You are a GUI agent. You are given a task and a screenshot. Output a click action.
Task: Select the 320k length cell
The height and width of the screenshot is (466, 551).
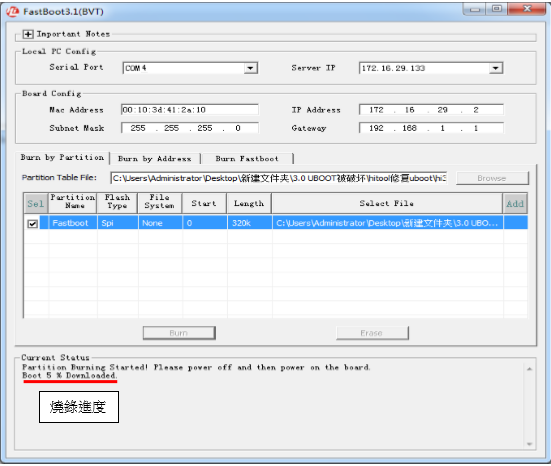coord(249,223)
